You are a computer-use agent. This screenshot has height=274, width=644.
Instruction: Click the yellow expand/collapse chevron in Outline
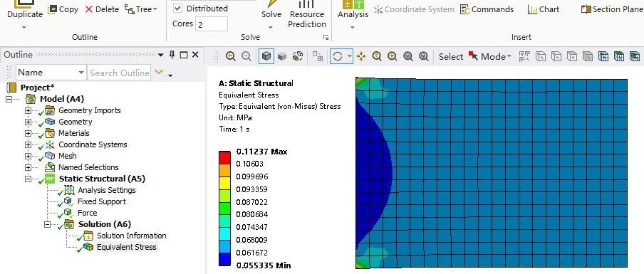(x=159, y=73)
